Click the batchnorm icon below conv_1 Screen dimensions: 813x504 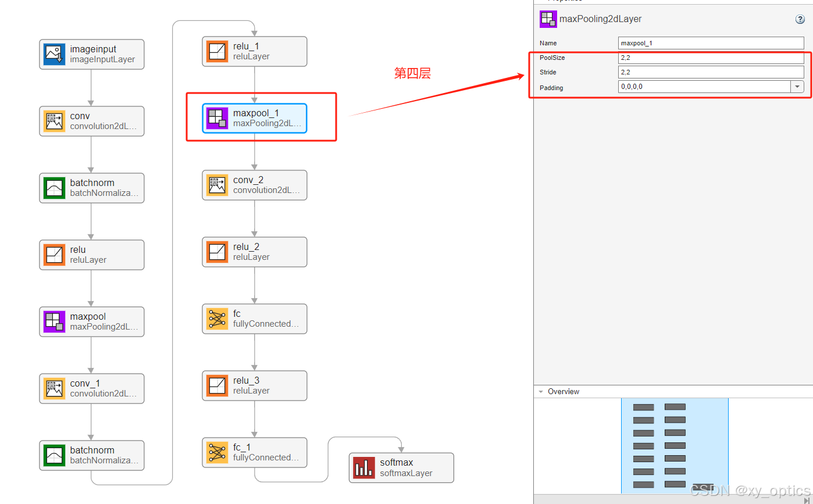tap(54, 455)
